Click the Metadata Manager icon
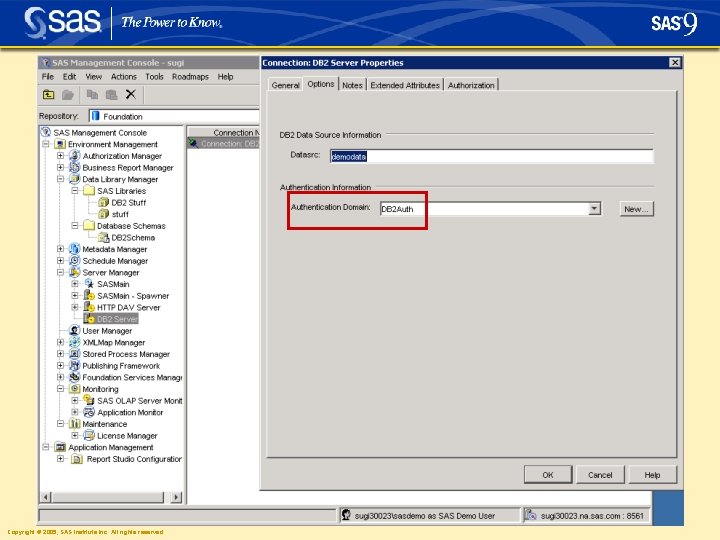 point(74,249)
